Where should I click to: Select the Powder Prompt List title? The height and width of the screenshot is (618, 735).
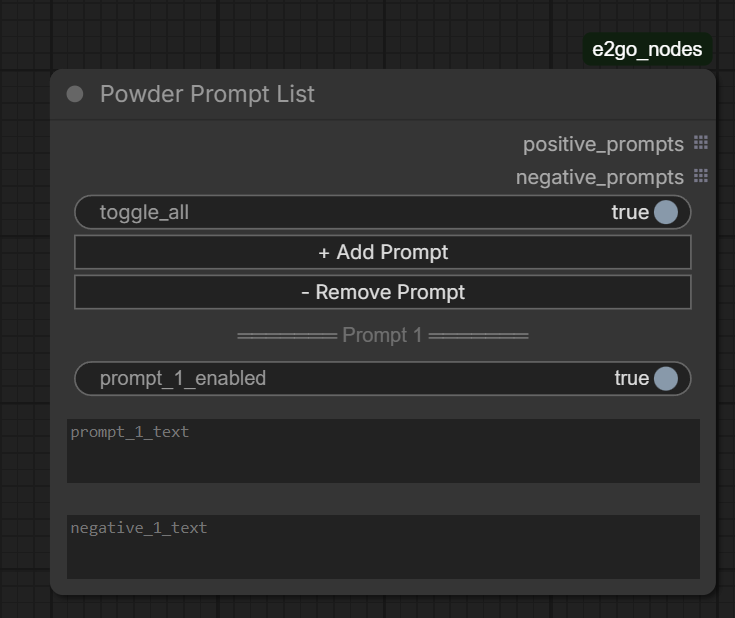click(207, 94)
